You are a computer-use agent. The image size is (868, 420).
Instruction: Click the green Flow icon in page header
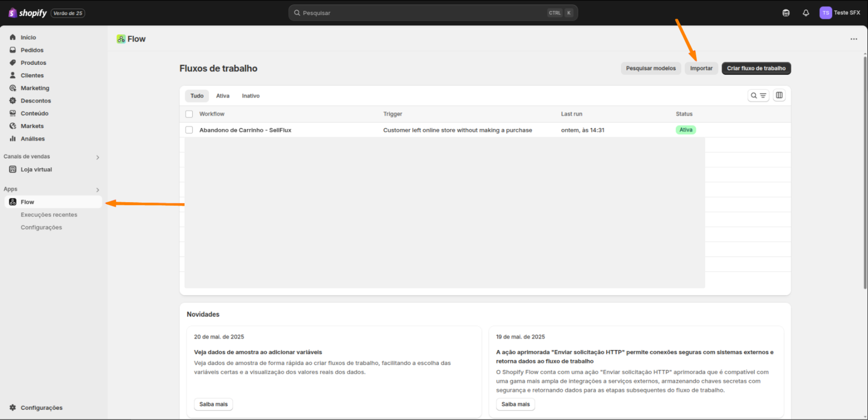(x=121, y=39)
